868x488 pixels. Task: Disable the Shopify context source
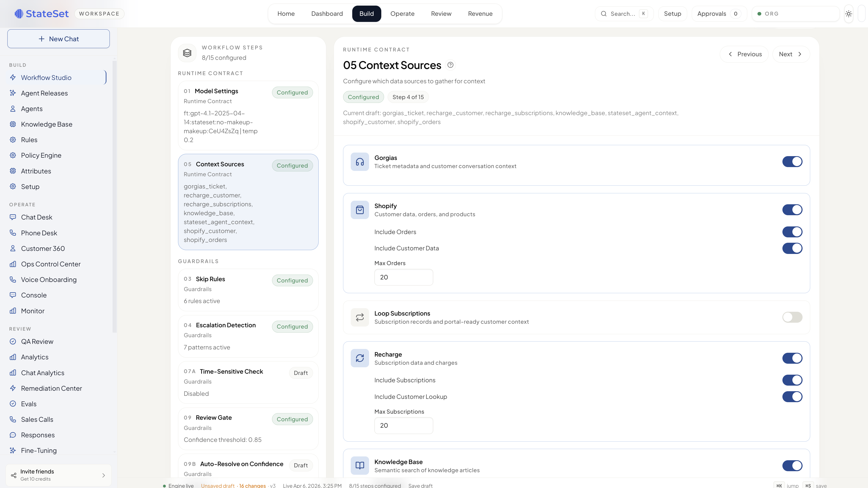792,210
